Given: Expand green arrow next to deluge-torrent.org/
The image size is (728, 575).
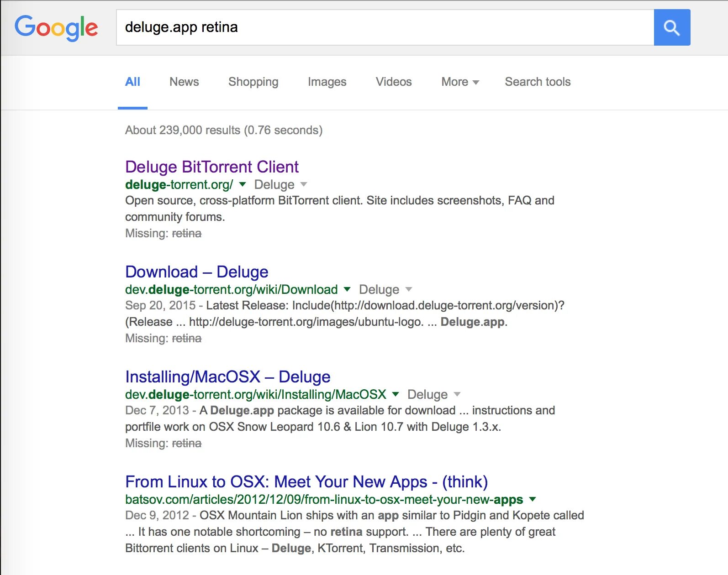Looking at the screenshot, I should pyautogui.click(x=243, y=184).
